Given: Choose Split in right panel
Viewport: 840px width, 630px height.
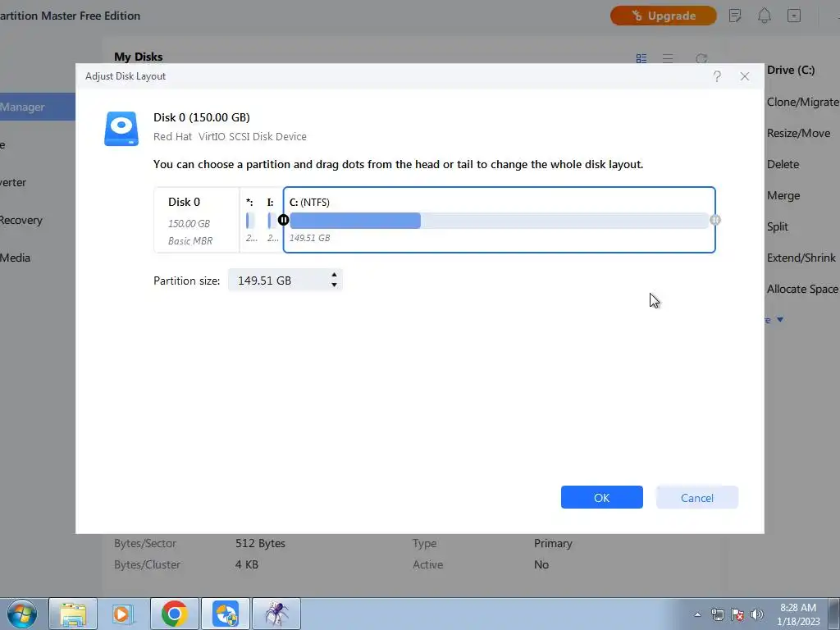Looking at the screenshot, I should coord(778,226).
